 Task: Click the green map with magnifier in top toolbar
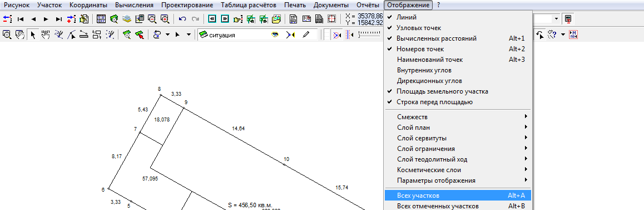pos(114,19)
